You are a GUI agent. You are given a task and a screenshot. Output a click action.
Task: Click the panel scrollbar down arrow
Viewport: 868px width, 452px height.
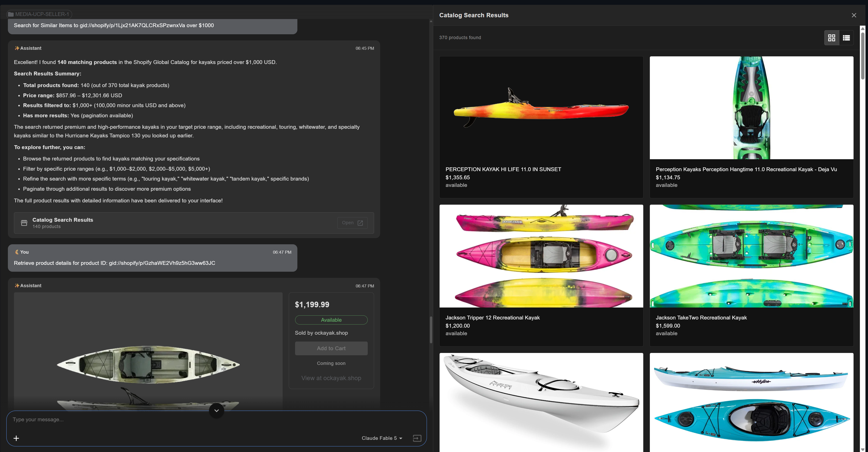pos(863,450)
